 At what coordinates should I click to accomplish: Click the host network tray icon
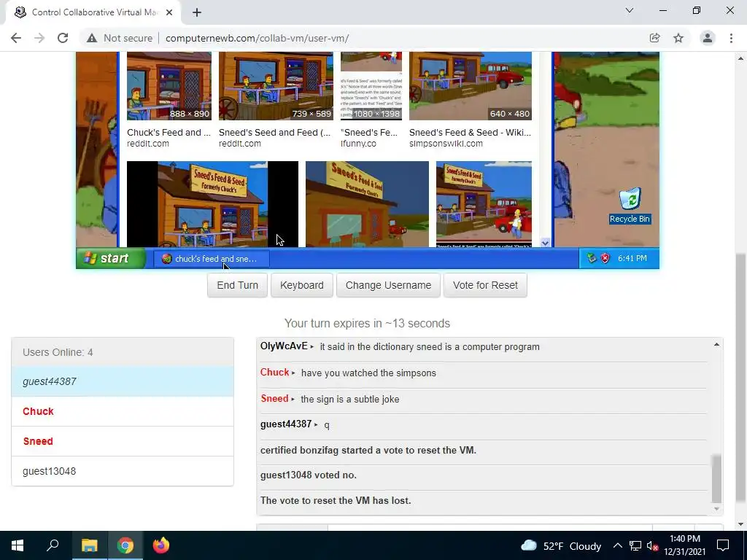click(635, 545)
